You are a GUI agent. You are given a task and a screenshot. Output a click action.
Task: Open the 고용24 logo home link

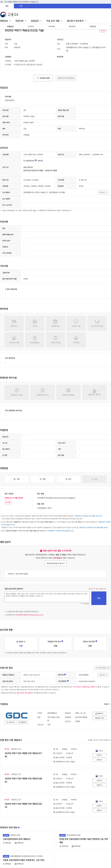(x=9, y=14)
